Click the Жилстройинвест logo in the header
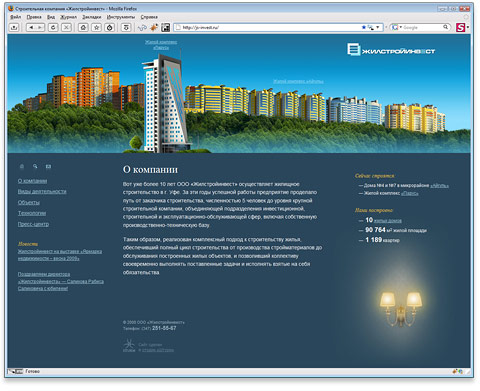Screen dimensions: 480x391 391,50
